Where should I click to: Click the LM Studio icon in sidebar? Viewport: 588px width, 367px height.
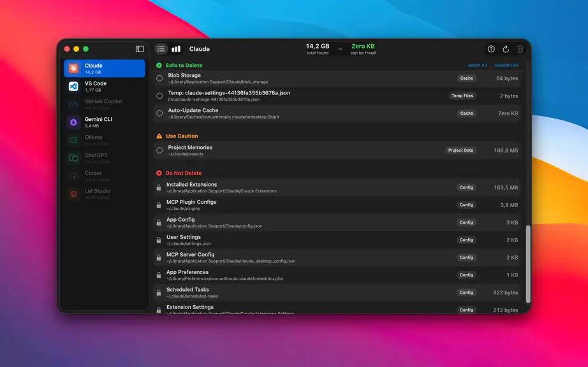pyautogui.click(x=73, y=194)
